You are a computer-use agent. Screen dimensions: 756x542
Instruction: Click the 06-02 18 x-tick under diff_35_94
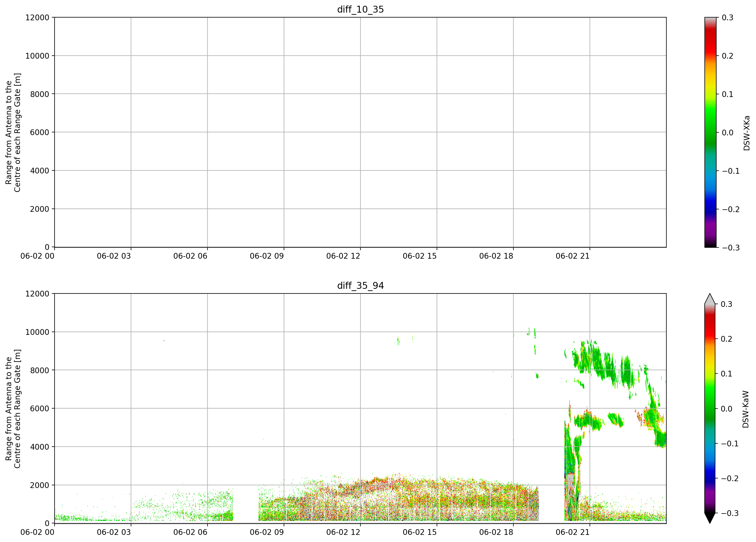pos(496,532)
